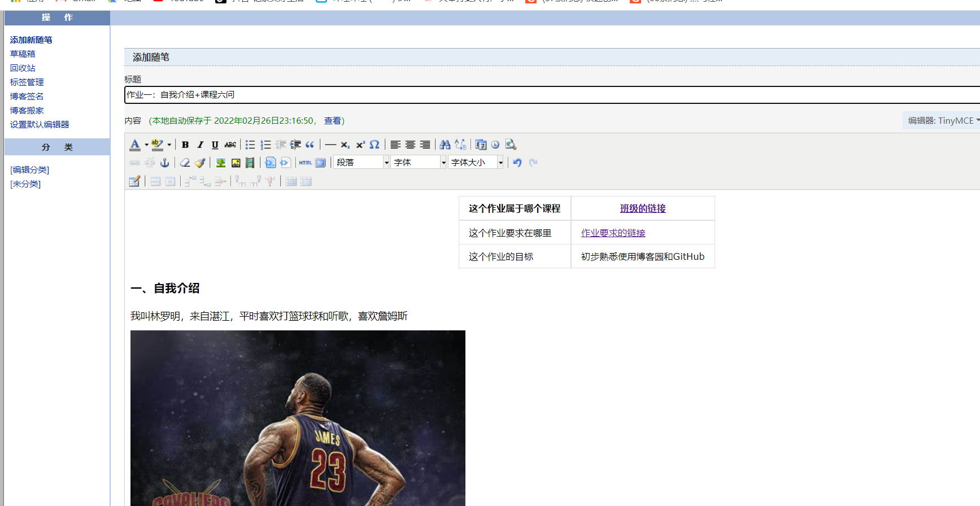Center align the text
The height and width of the screenshot is (506, 980).
tap(410, 145)
